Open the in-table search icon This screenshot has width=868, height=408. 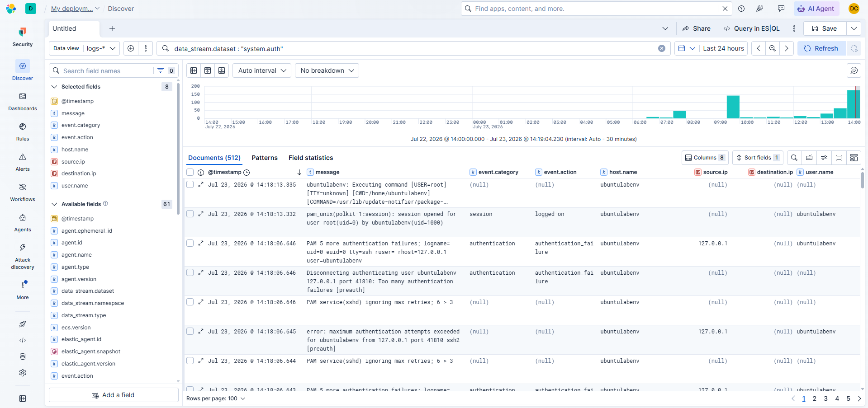point(794,158)
